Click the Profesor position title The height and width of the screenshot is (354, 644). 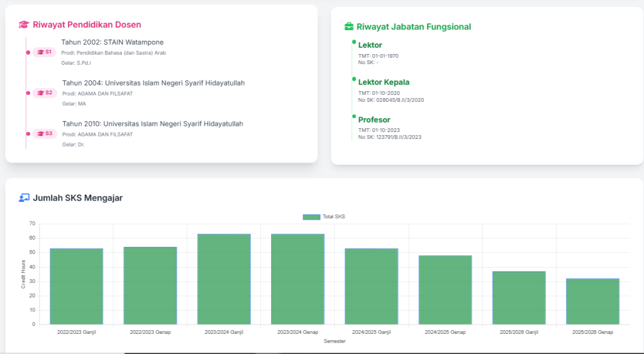click(x=374, y=120)
